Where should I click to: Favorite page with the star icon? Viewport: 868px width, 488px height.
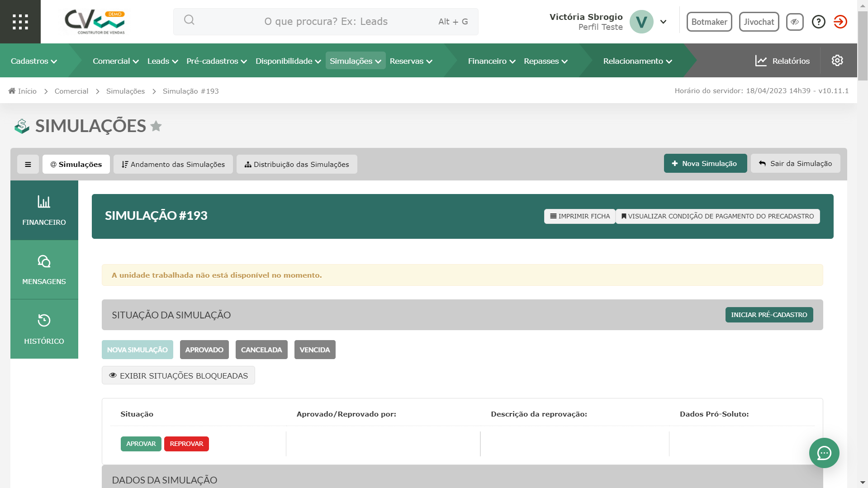point(156,126)
